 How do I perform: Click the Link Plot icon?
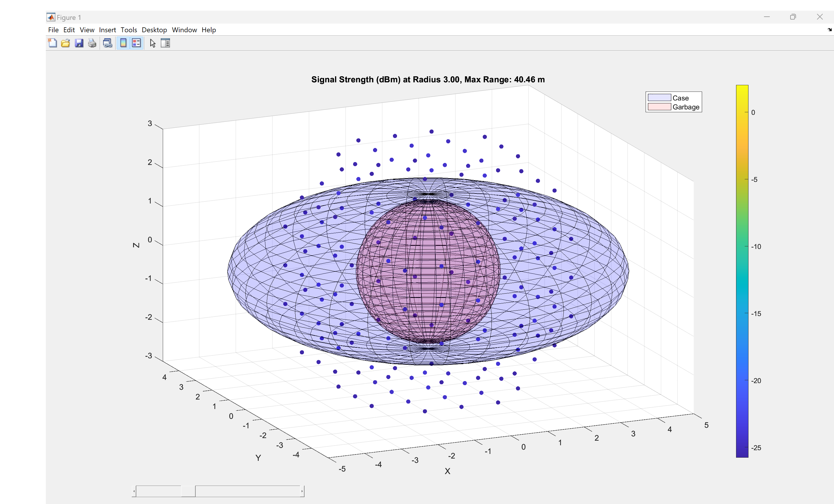(108, 43)
